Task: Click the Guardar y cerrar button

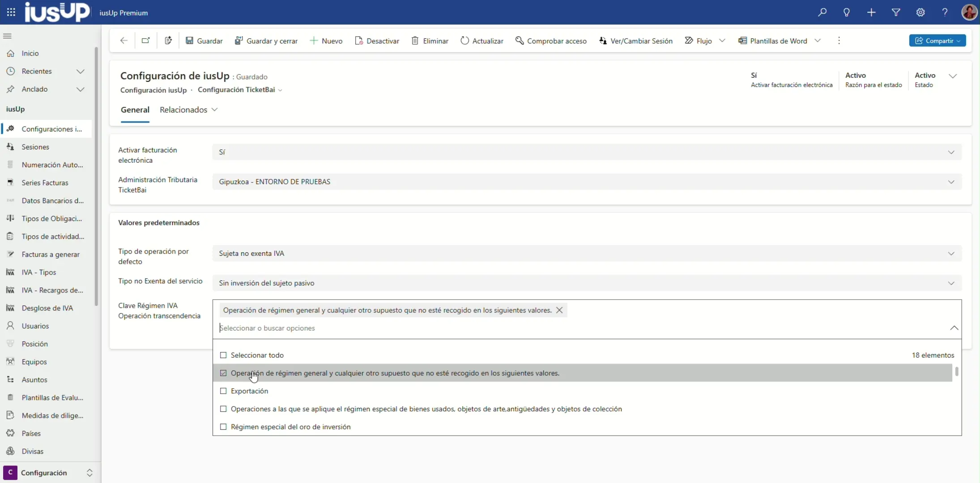Action: coord(266,41)
